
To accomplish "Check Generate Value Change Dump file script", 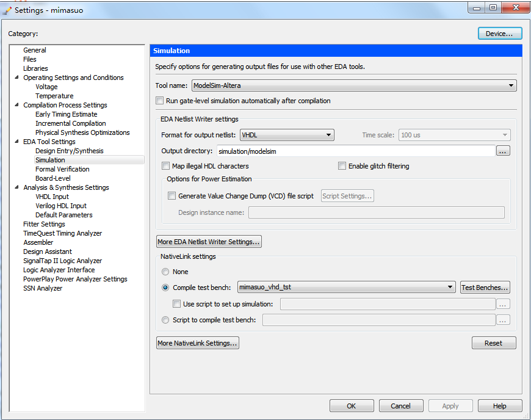I will [172, 196].
